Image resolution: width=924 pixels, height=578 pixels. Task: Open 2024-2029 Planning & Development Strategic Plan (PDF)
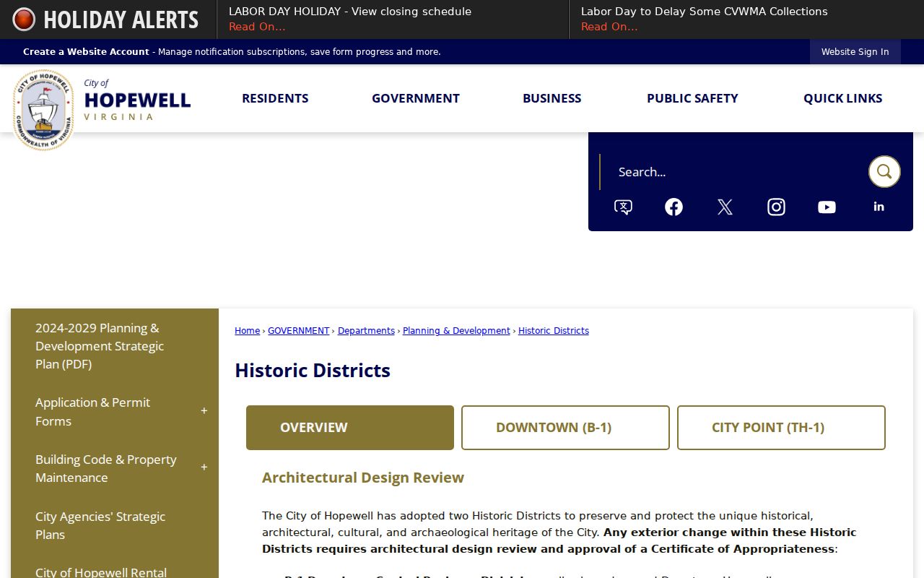tap(100, 346)
